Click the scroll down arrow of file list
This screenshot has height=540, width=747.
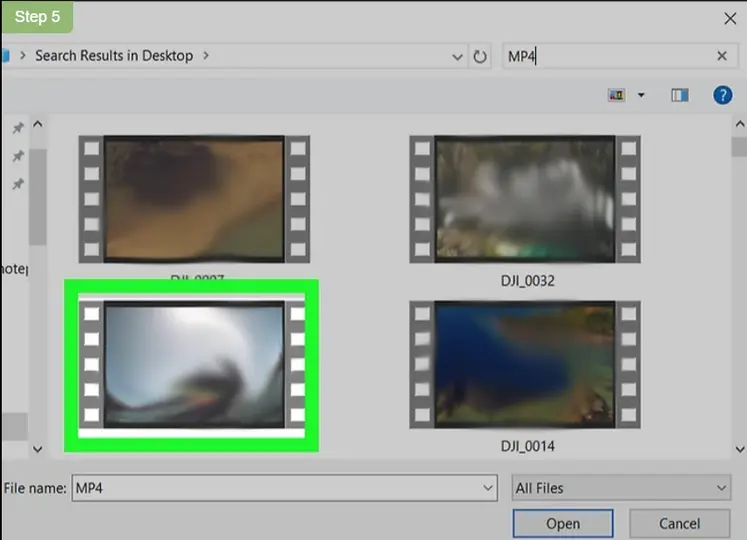click(x=739, y=450)
